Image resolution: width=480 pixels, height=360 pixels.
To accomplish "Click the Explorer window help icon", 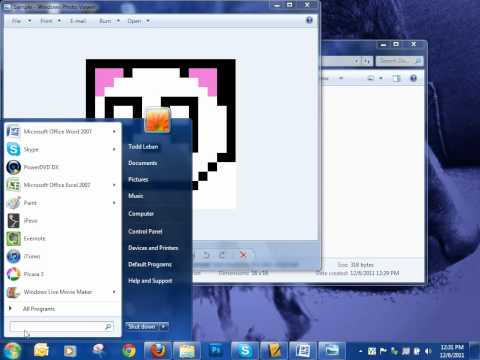I will 413,78.
